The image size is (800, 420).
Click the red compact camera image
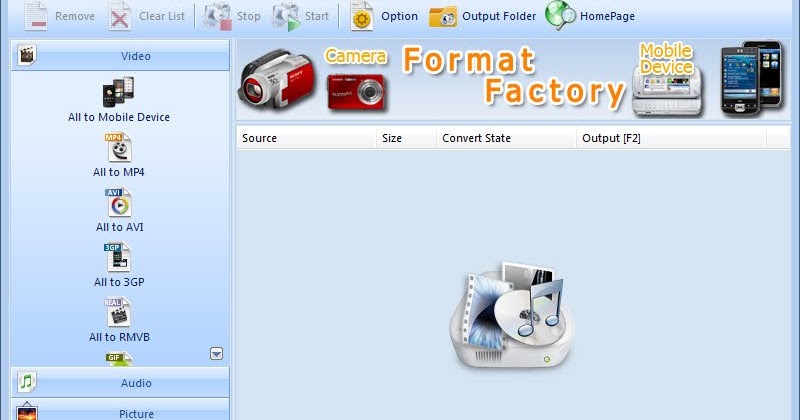pos(357,91)
